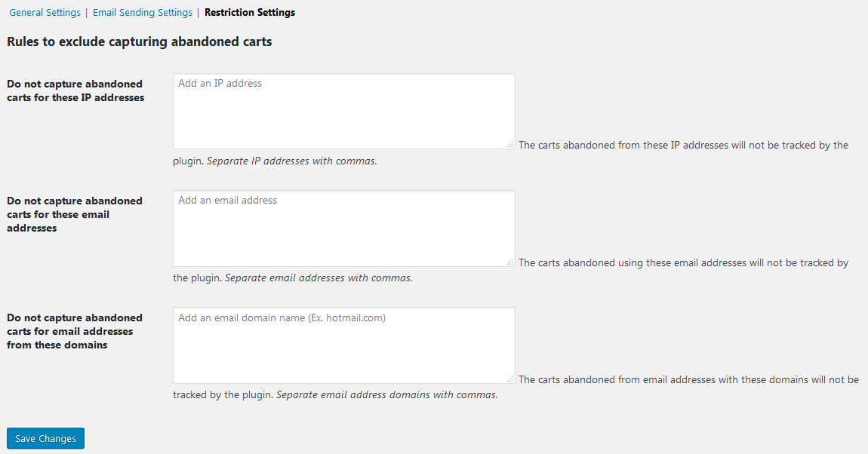Click the email addresses rule label
The width and height of the screenshot is (868, 454).
point(74,214)
